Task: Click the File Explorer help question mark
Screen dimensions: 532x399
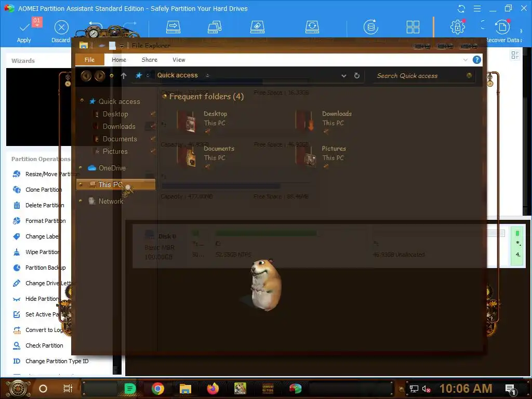Action: click(477, 60)
